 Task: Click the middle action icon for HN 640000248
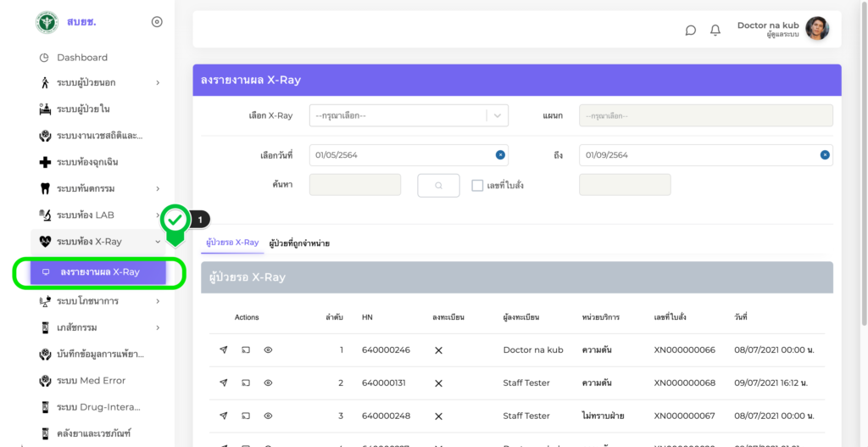click(246, 416)
